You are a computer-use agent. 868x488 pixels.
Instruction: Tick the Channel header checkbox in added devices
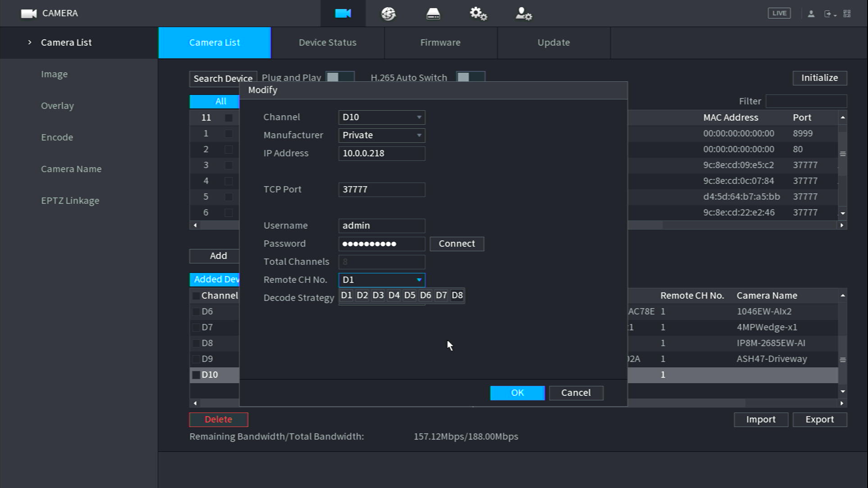click(196, 296)
